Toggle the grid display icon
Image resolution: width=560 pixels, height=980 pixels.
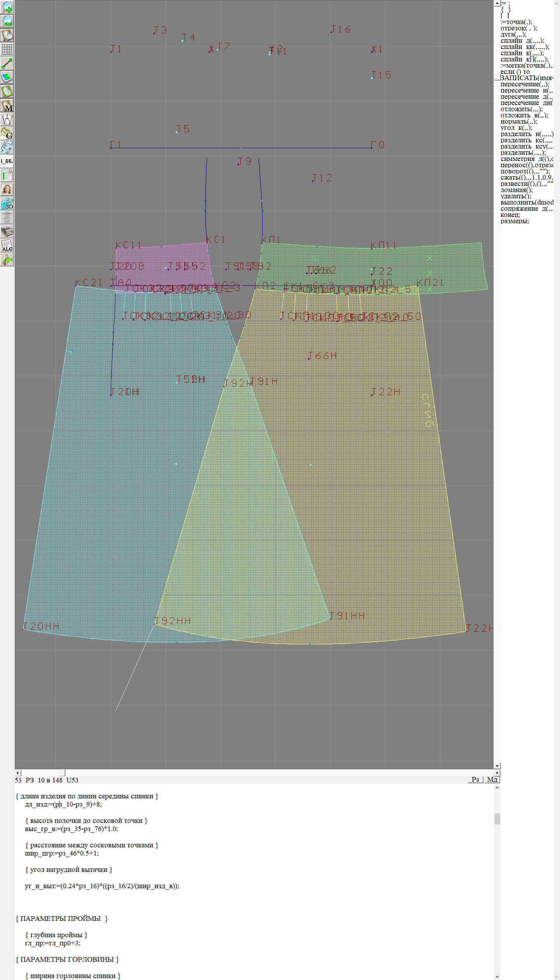[7, 49]
